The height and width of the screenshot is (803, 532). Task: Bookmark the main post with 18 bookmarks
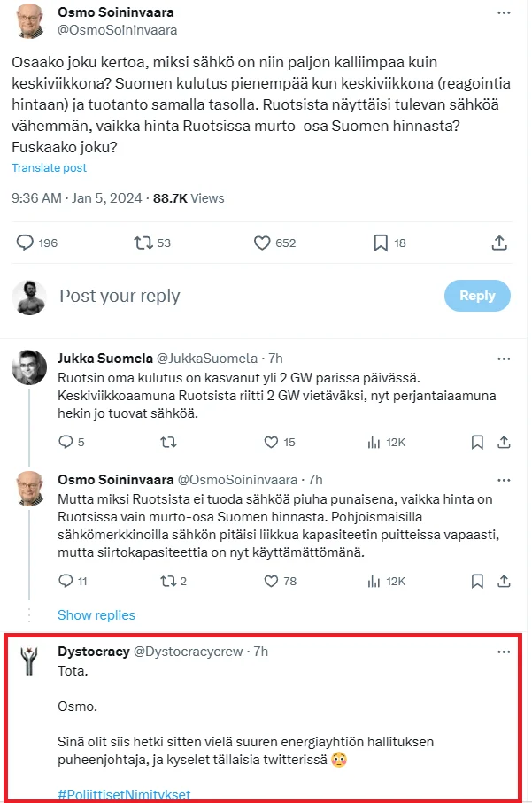click(x=380, y=243)
